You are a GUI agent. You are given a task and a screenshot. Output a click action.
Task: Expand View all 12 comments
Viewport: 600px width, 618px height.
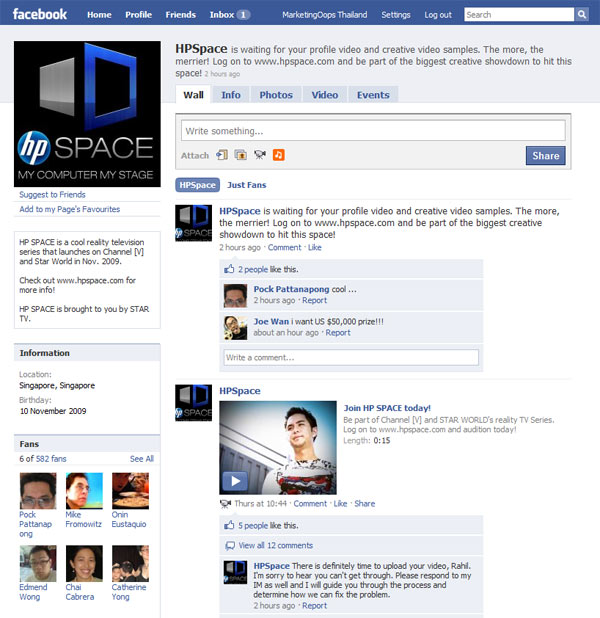click(276, 545)
